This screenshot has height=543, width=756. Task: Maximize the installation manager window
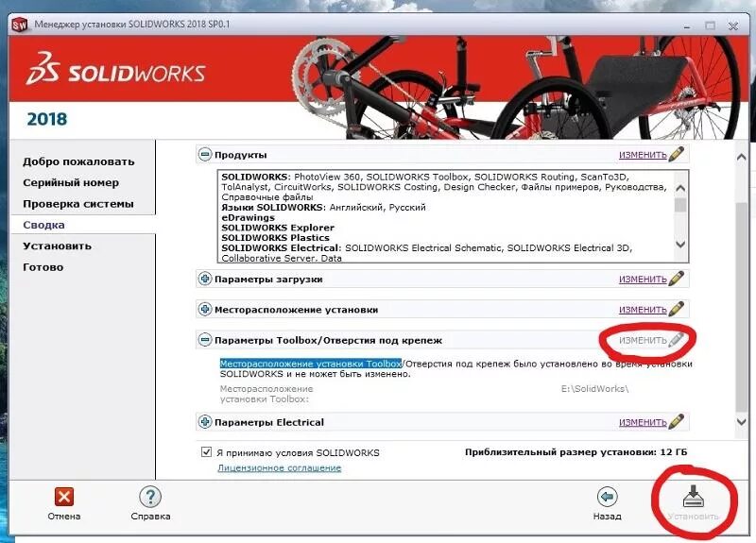711,25
